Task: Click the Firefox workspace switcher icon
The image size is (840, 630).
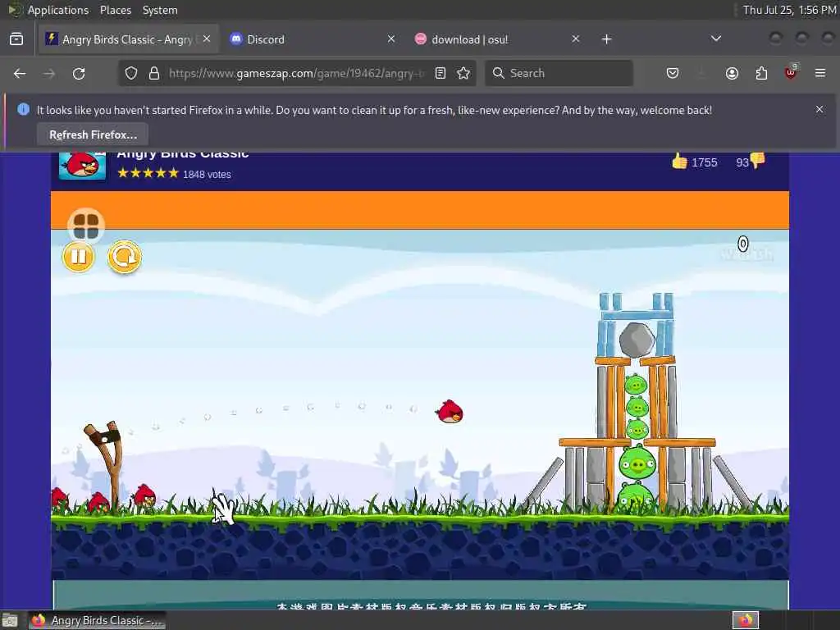Action: [x=746, y=620]
